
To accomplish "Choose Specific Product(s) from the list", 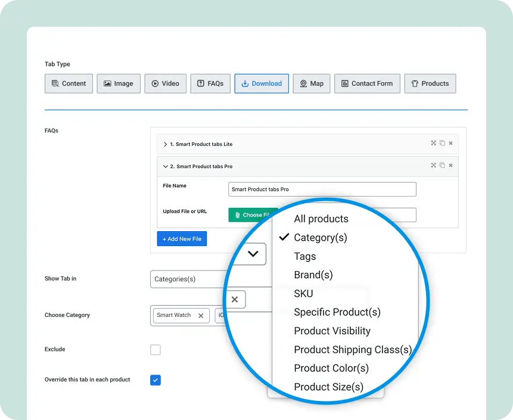I will [337, 312].
